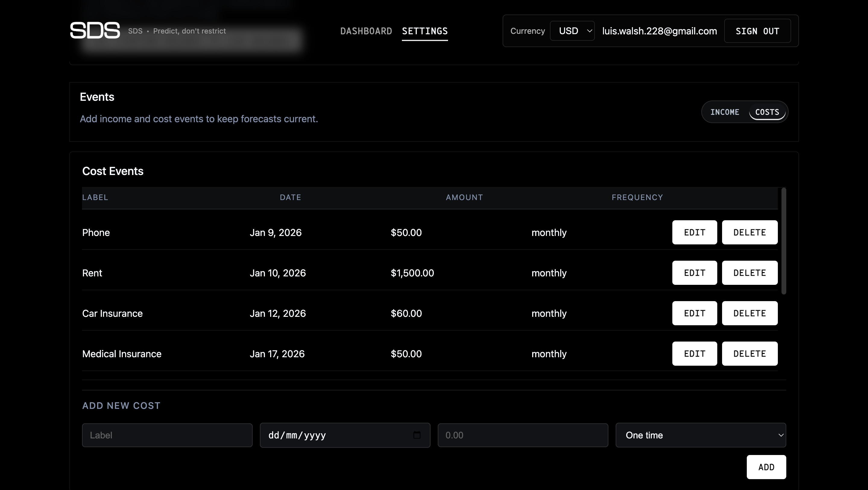Select the $60.00 amount cell

click(406, 313)
